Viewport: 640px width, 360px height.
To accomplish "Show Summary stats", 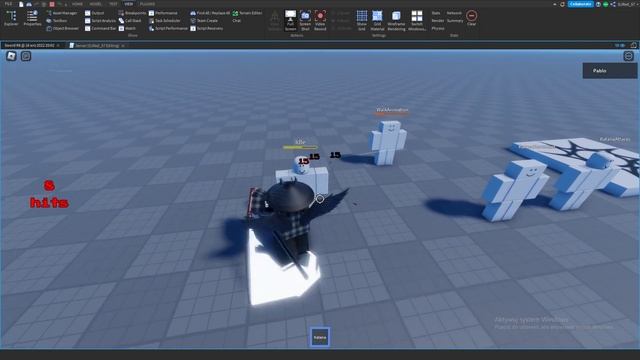I will click(455, 20).
